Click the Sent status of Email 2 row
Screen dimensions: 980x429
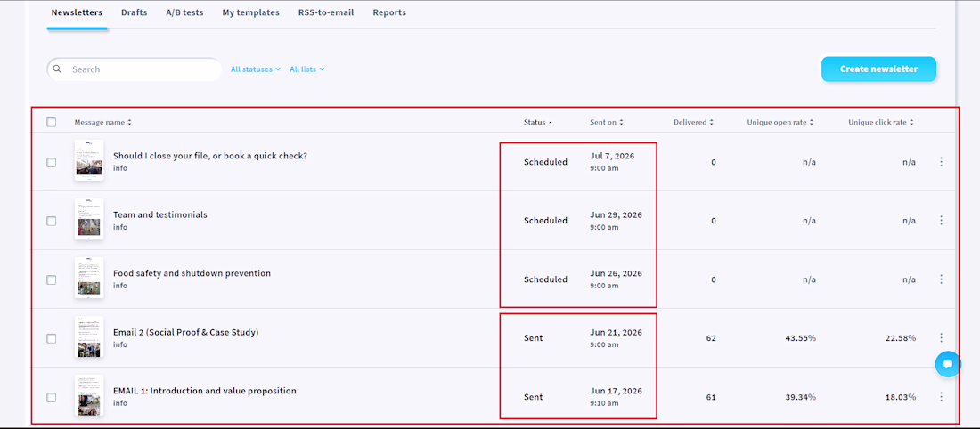tap(533, 338)
